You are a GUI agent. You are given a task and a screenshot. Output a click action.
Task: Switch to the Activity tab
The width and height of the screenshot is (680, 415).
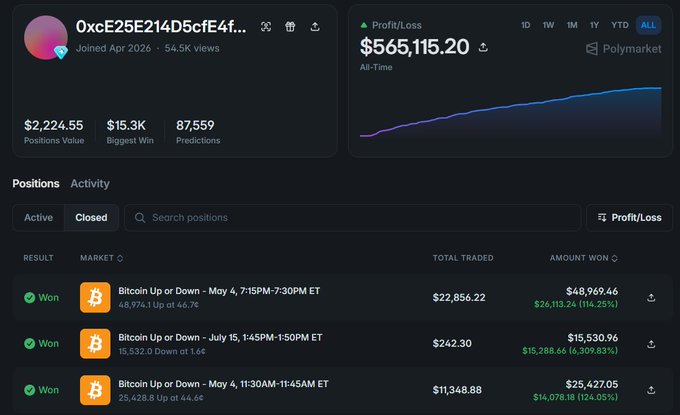(x=90, y=183)
